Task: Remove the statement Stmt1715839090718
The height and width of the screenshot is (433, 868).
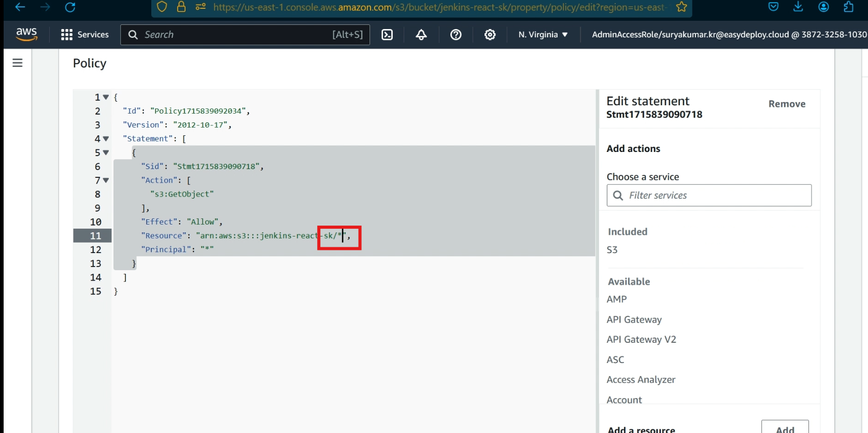Action: [x=787, y=104]
